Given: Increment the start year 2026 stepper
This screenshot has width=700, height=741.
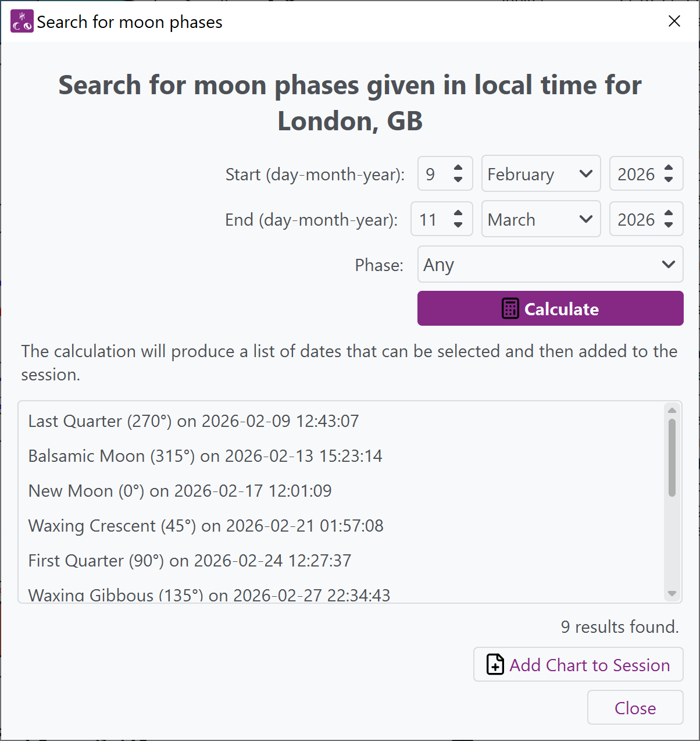Looking at the screenshot, I should click(669, 168).
